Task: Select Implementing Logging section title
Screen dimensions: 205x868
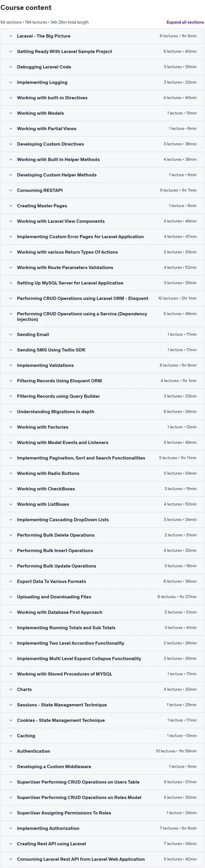Action: point(42,82)
